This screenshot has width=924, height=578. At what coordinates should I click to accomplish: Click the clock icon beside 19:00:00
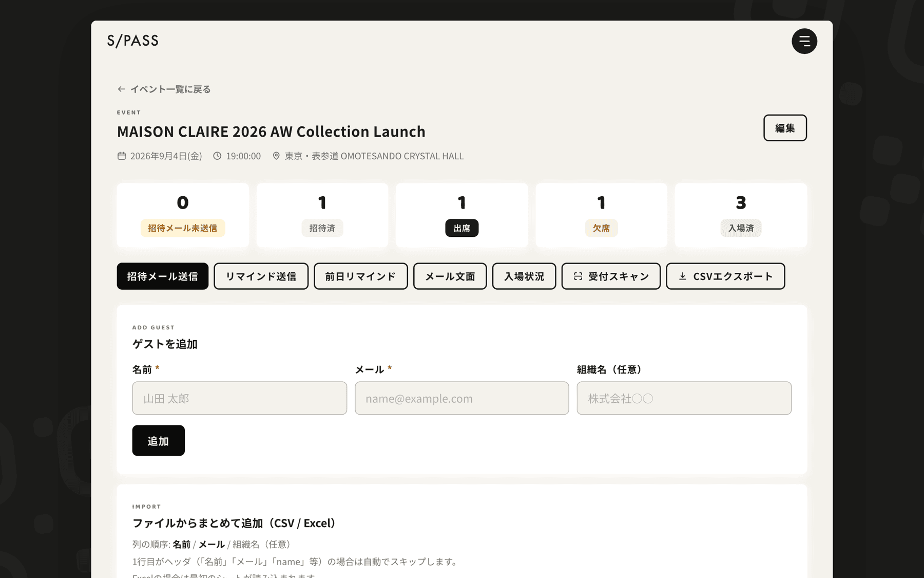(217, 156)
